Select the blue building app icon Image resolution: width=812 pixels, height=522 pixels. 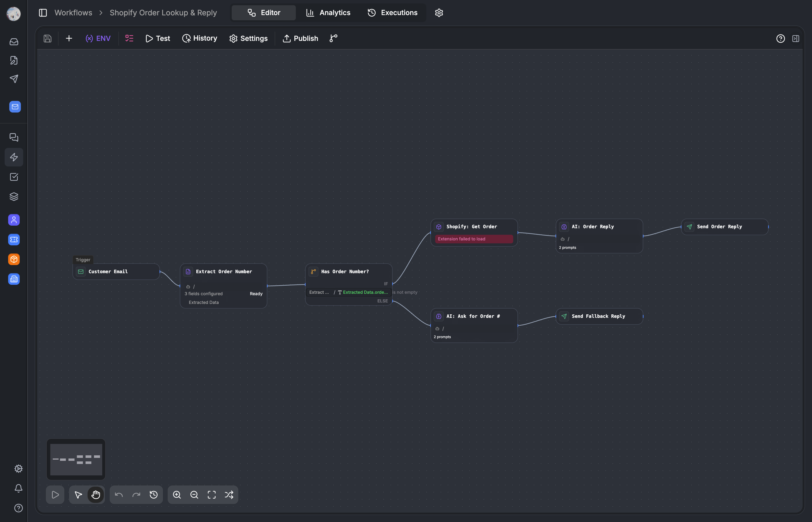coord(14,279)
